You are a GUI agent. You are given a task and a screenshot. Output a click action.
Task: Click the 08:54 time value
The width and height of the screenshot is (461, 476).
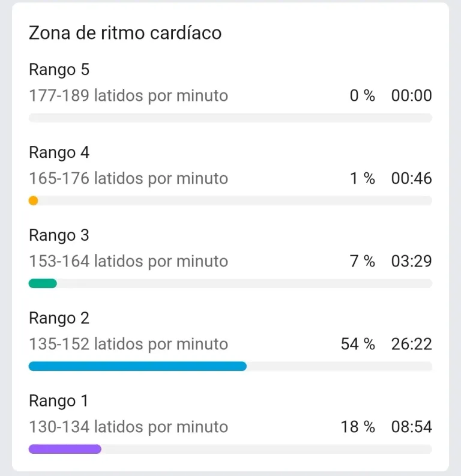click(412, 427)
